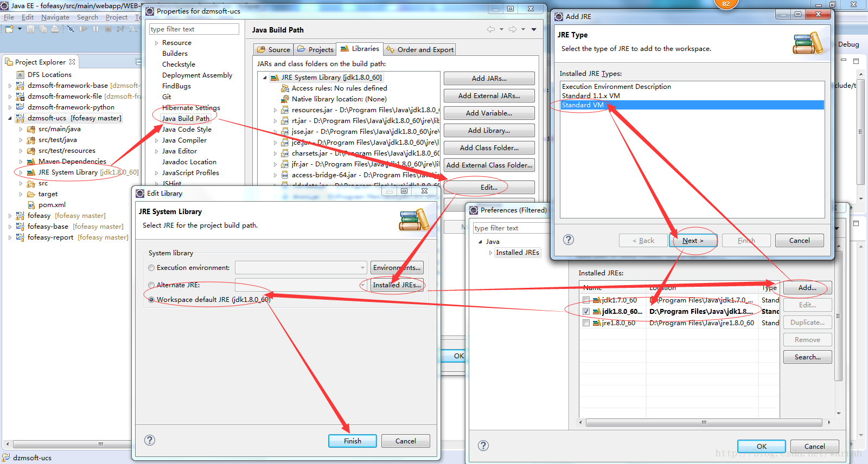Click the Resume debug icon
Image resolution: width=868 pixels, height=464 pixels.
pyautogui.click(x=83, y=29)
